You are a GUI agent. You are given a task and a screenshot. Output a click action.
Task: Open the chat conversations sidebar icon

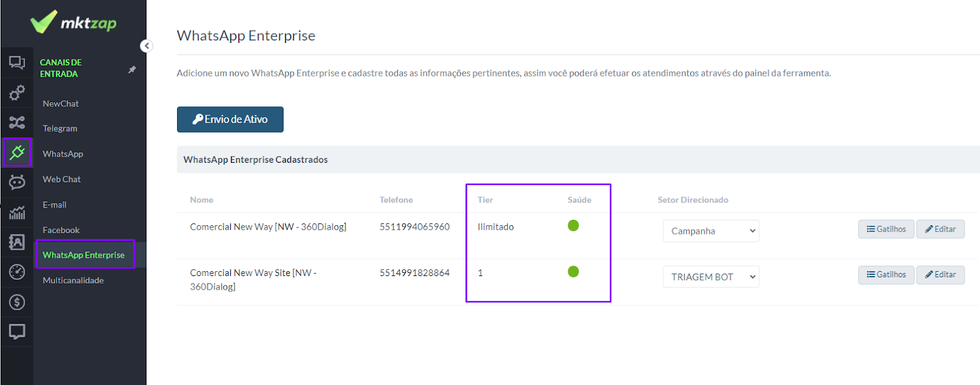point(17,62)
